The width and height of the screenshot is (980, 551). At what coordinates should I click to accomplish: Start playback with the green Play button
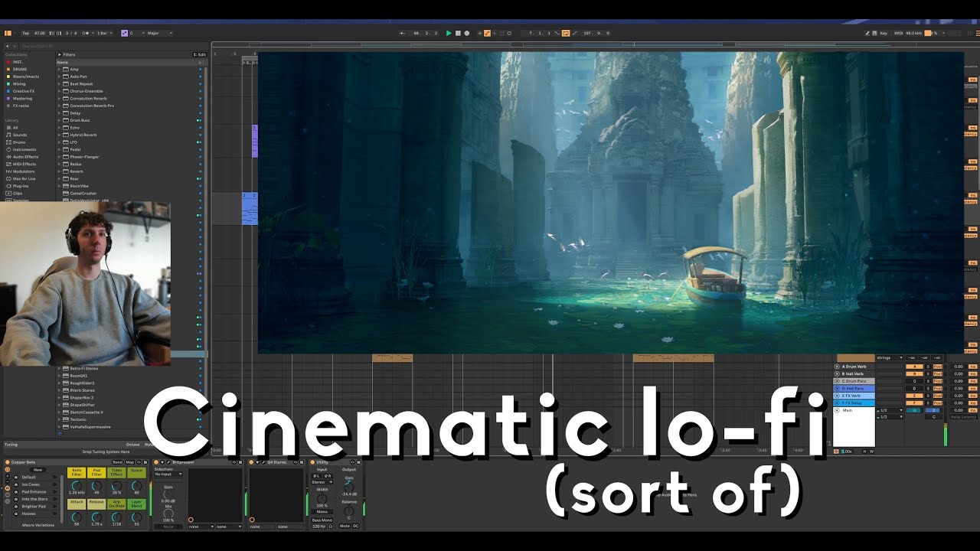coord(449,33)
